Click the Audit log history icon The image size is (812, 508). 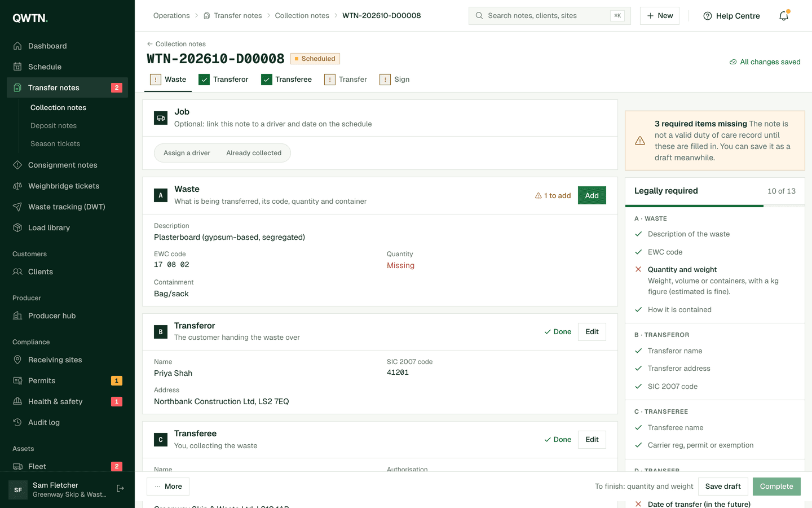point(17,422)
